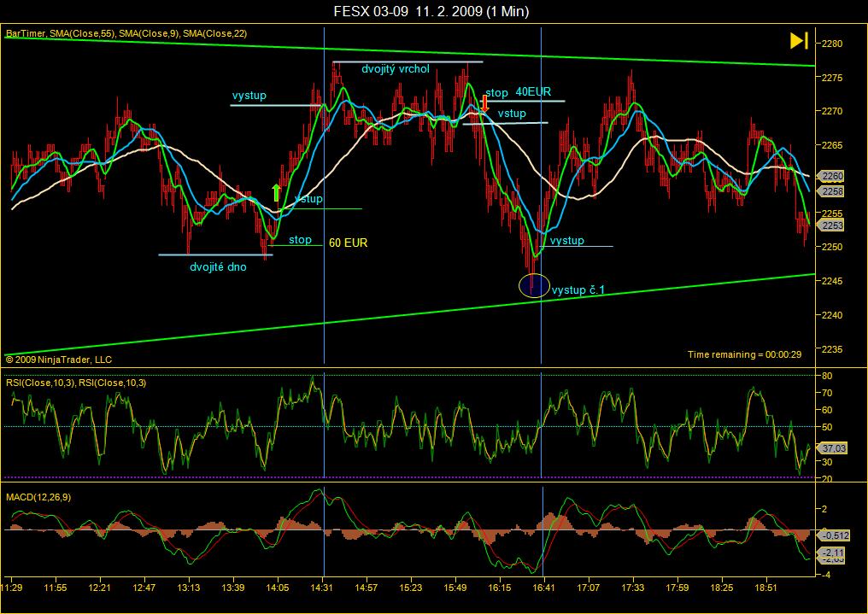Click the -0,512 MACD value marker
Image resolution: width=868 pixels, height=614 pixels.
click(835, 535)
